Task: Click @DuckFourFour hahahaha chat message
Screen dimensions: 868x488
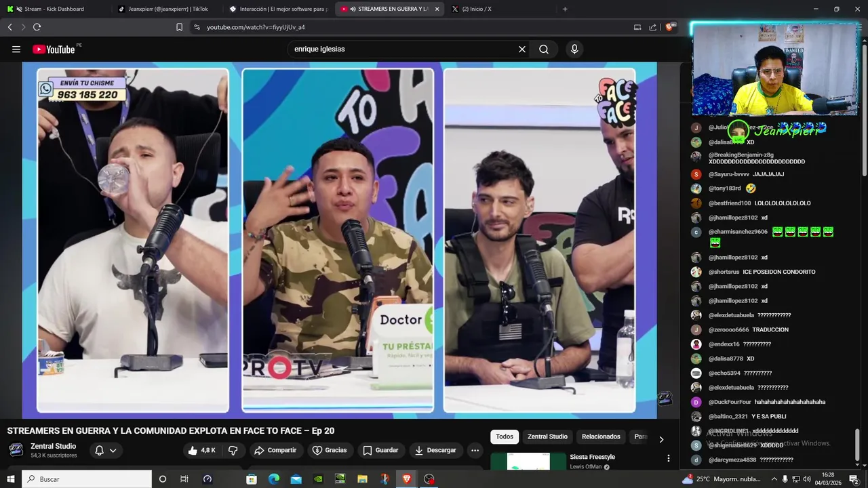Action: (x=767, y=402)
